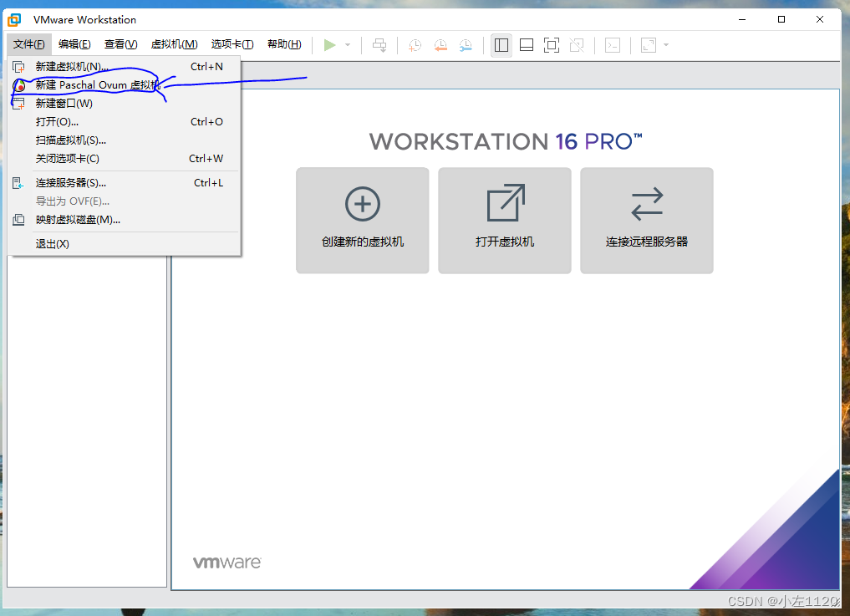Click the open arrow box icon

pos(505,203)
